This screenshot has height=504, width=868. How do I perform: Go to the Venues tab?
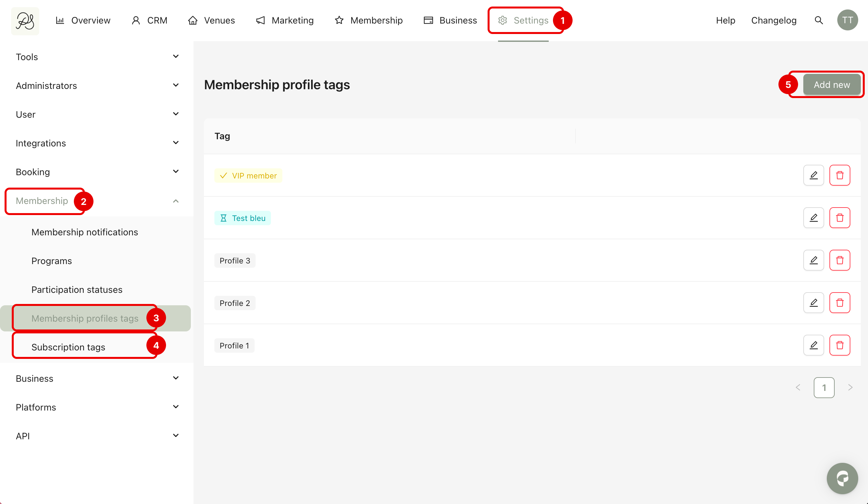[211, 21]
